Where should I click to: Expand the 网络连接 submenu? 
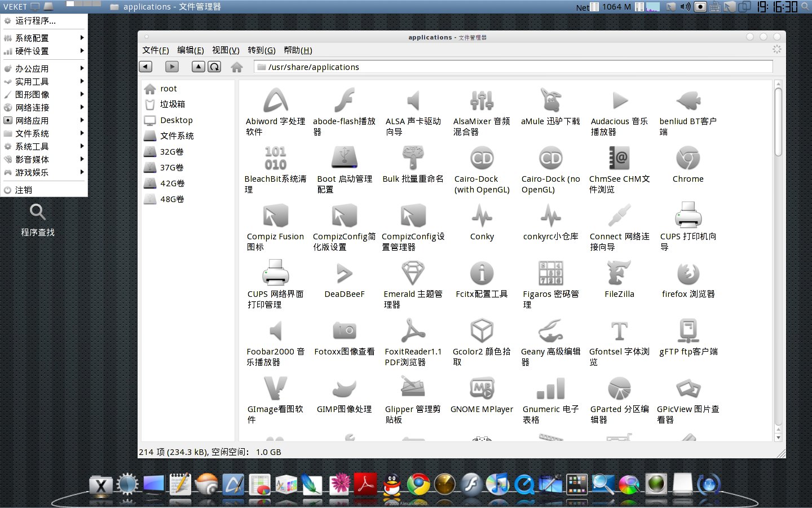click(x=44, y=108)
